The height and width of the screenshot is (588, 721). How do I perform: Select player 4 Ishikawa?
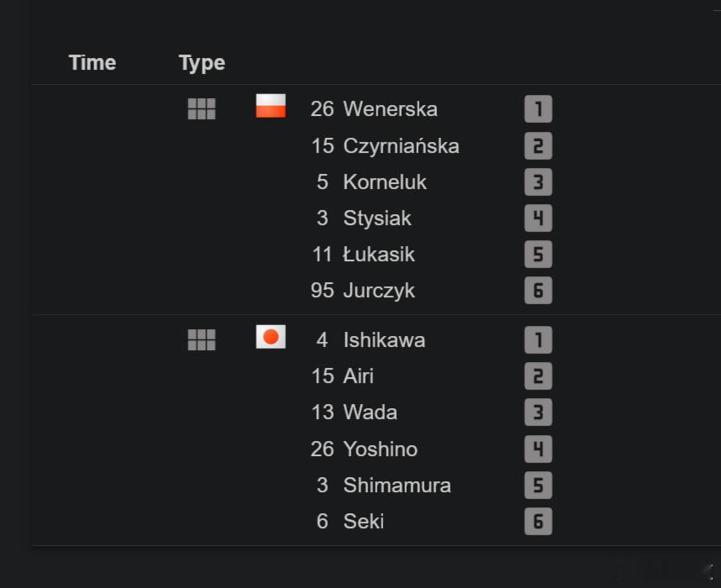click(x=371, y=340)
